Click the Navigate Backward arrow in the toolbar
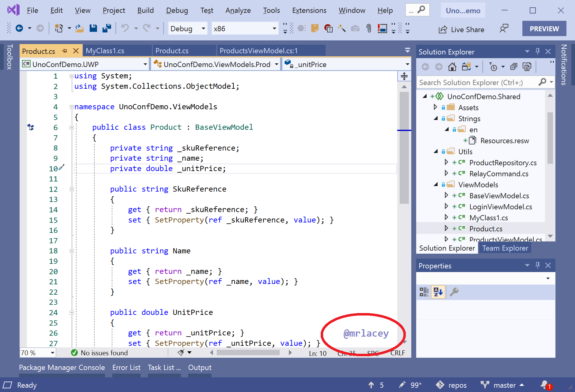The height and width of the screenshot is (392, 575). point(19,28)
